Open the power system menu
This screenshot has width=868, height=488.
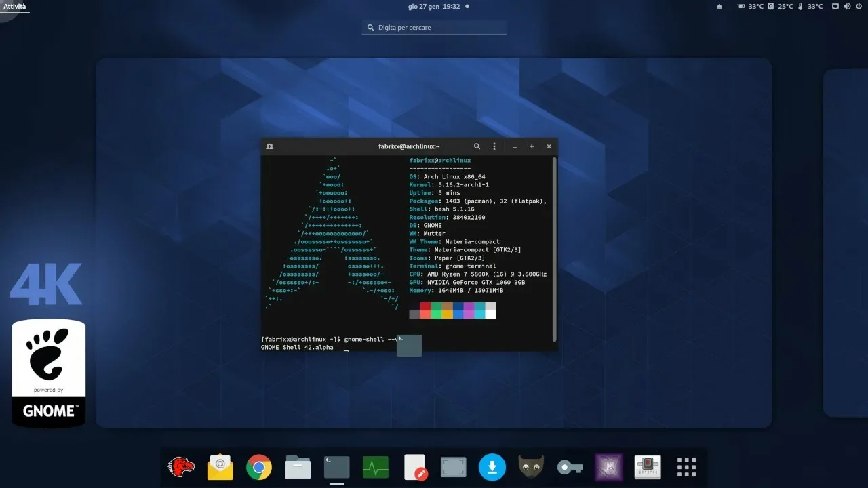(858, 6)
